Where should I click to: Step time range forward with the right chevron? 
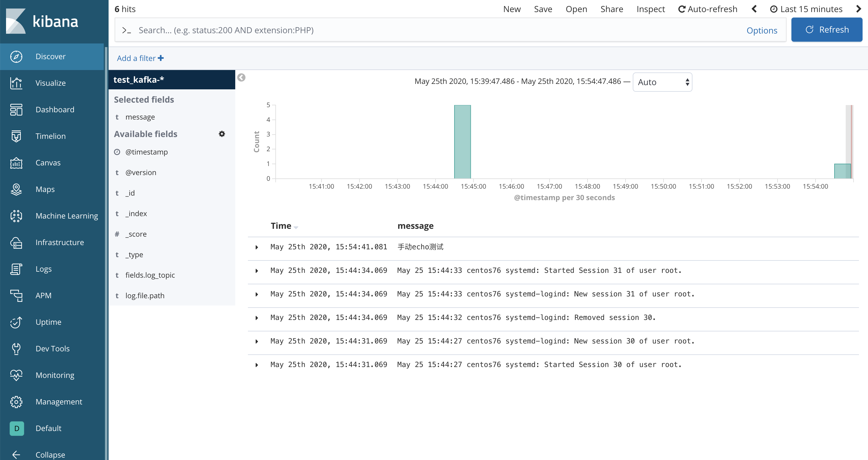pos(859,9)
